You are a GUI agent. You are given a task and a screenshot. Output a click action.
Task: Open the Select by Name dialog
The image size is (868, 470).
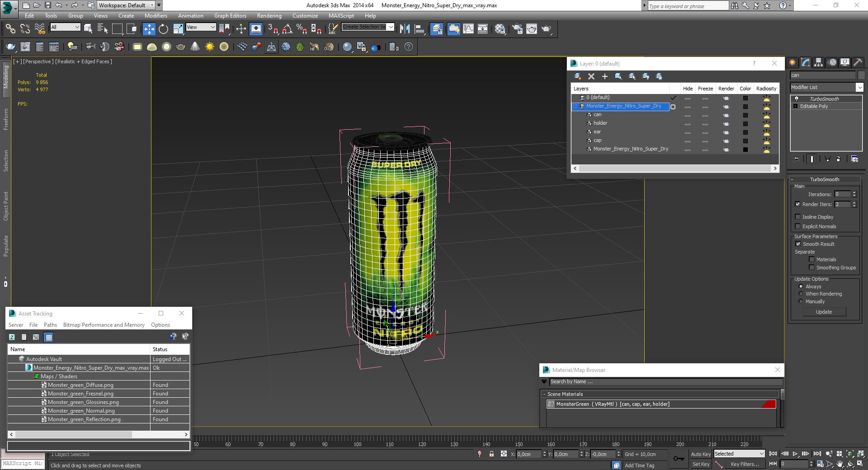click(103, 29)
